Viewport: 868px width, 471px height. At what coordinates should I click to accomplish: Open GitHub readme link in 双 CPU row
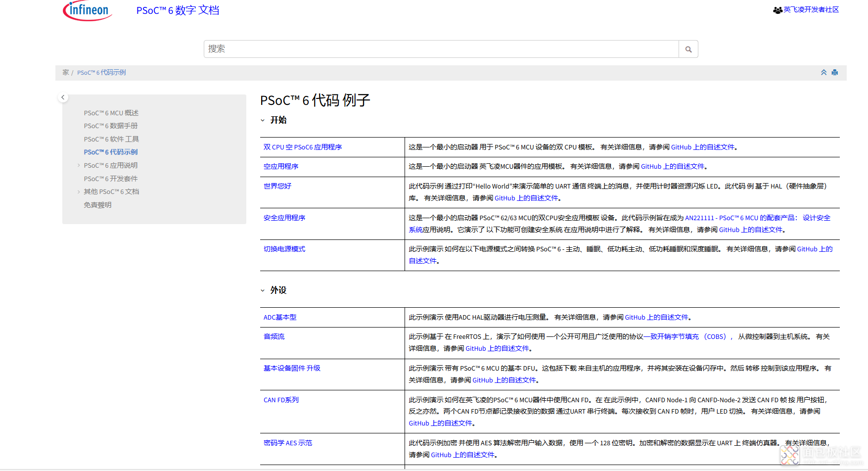click(x=703, y=147)
